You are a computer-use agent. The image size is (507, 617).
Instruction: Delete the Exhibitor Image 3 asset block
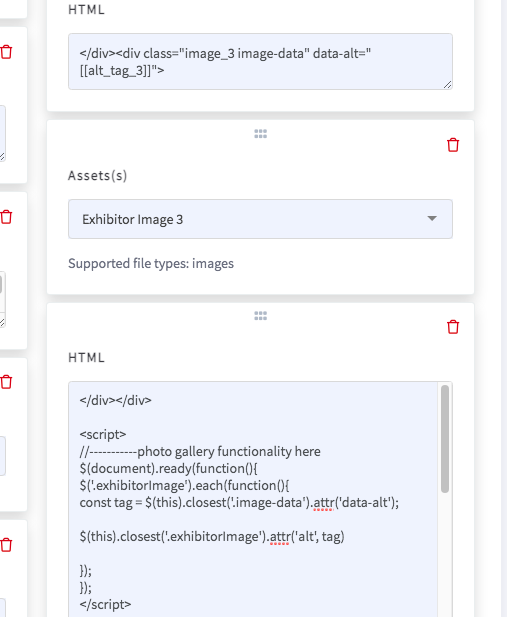click(x=453, y=145)
